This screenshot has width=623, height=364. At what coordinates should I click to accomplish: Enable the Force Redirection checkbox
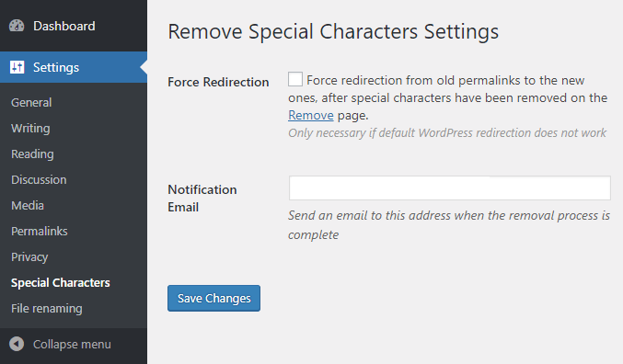pos(295,79)
